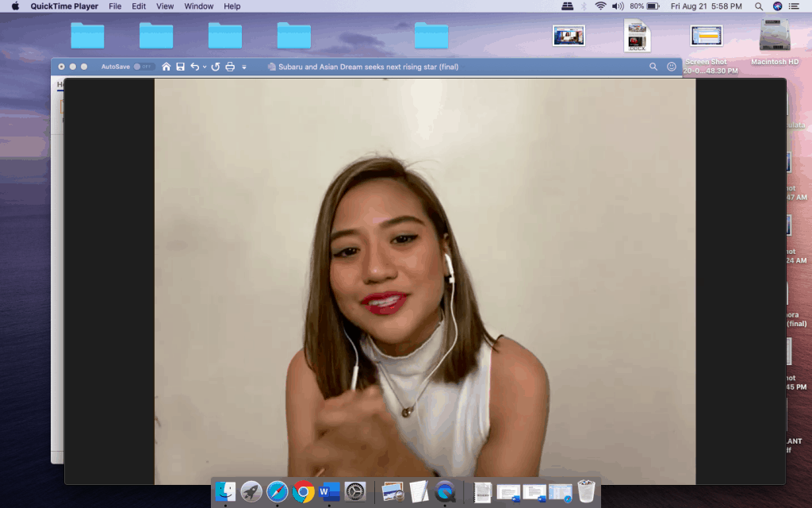Click the Print icon in Word toolbar
The width and height of the screenshot is (812, 508).
(230, 67)
